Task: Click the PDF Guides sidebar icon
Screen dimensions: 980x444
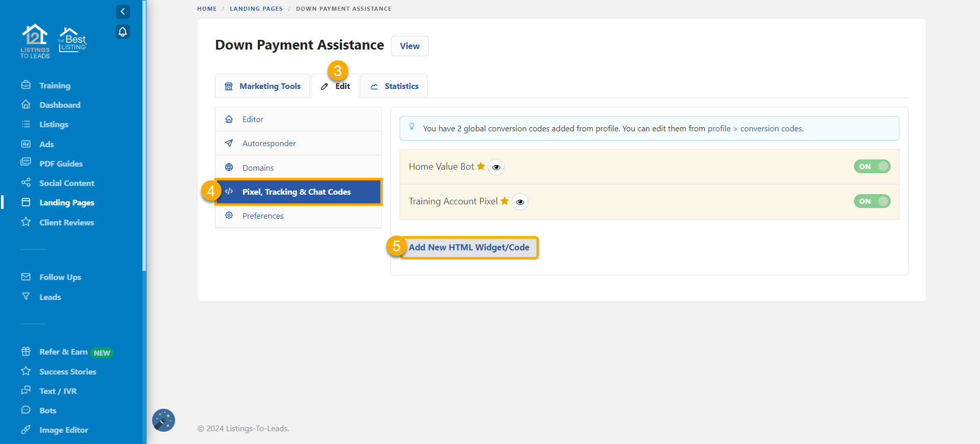Action: click(x=26, y=162)
